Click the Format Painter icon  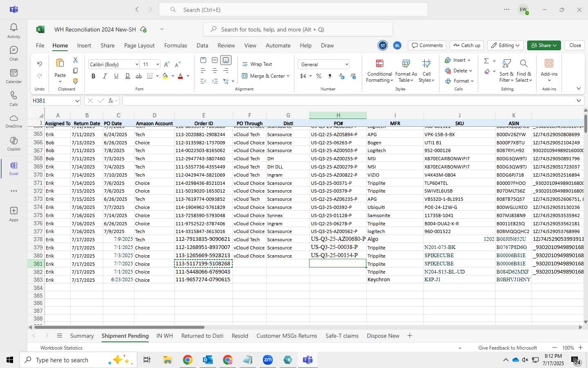click(76, 81)
